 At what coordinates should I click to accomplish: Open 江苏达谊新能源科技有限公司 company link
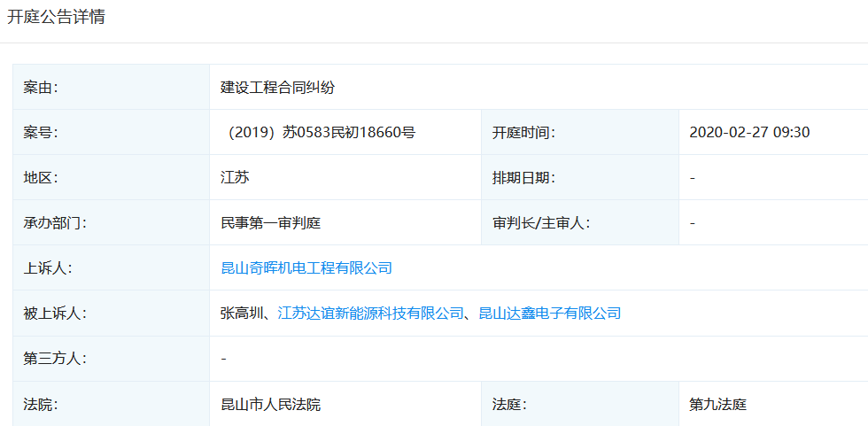pyautogui.click(x=370, y=314)
